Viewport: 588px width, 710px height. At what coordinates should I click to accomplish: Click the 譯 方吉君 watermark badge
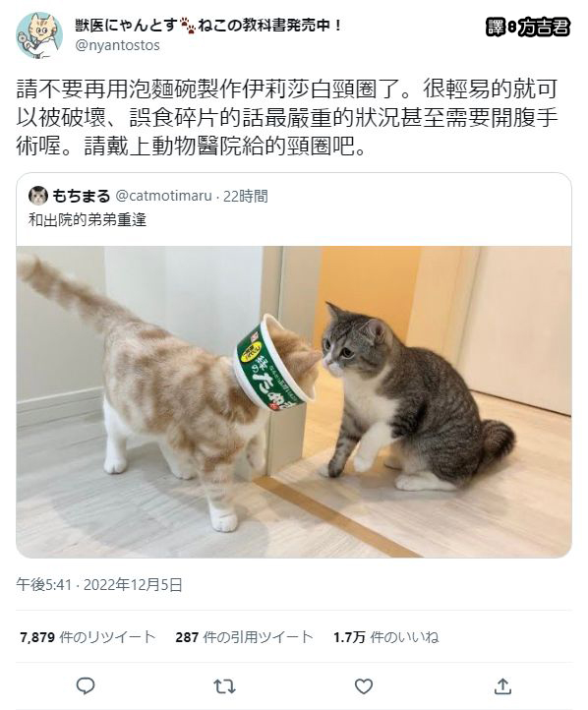click(x=528, y=28)
